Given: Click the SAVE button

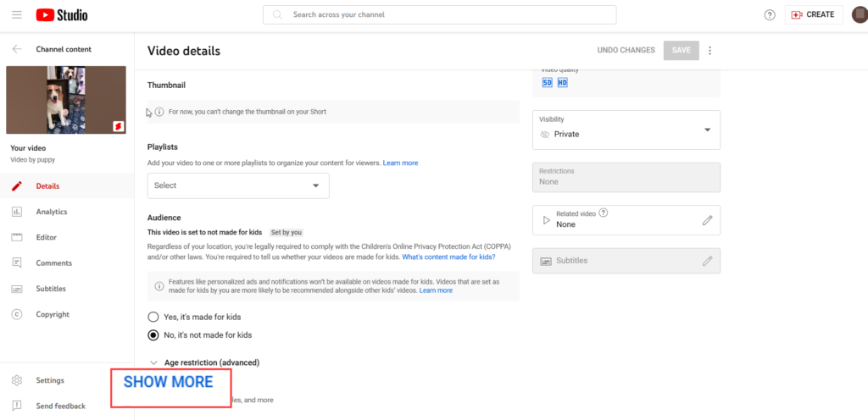Looking at the screenshot, I should (681, 50).
